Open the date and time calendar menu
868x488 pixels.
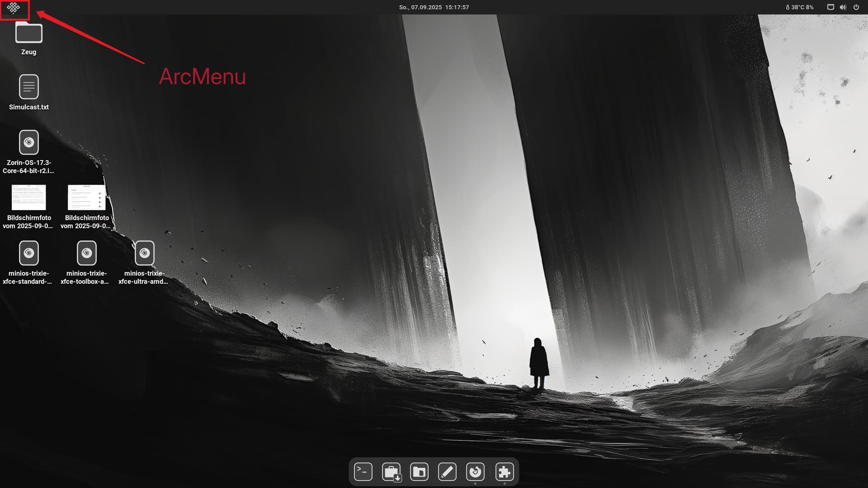click(434, 7)
